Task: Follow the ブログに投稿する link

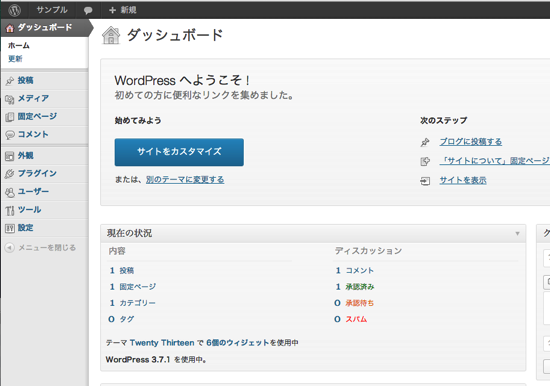Action: (x=471, y=142)
